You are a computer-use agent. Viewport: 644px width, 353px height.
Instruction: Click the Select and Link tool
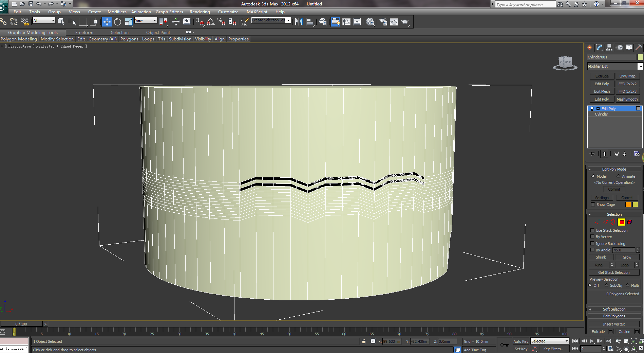[3, 22]
